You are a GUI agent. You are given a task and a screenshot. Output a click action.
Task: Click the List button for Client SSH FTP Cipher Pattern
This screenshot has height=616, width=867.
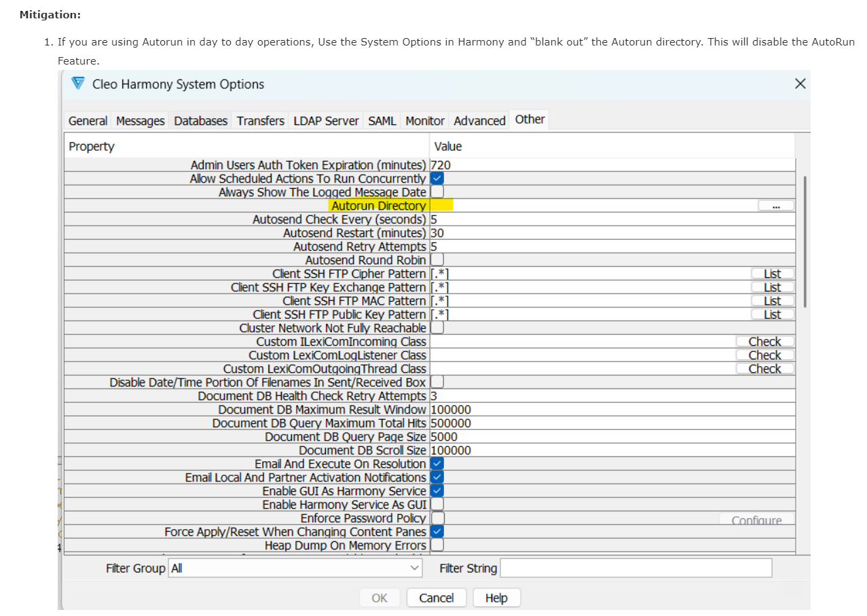pos(771,273)
